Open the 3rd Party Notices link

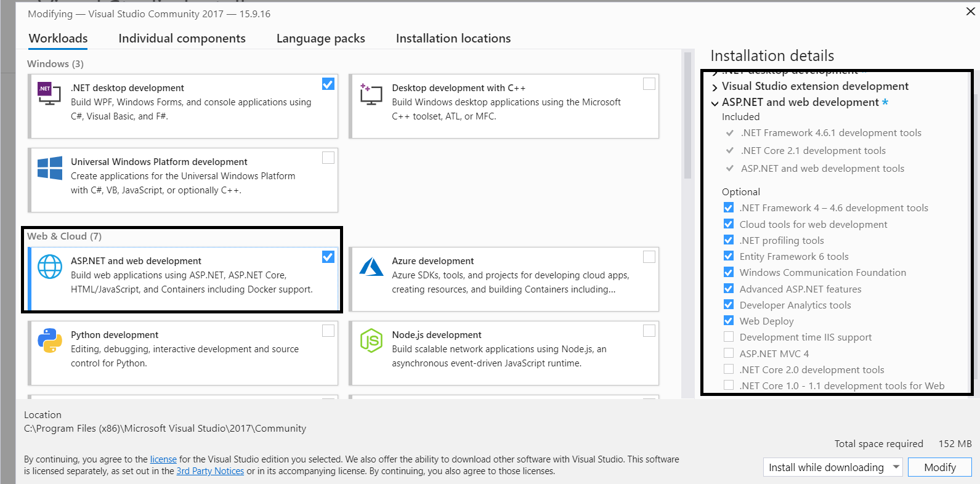coord(210,471)
